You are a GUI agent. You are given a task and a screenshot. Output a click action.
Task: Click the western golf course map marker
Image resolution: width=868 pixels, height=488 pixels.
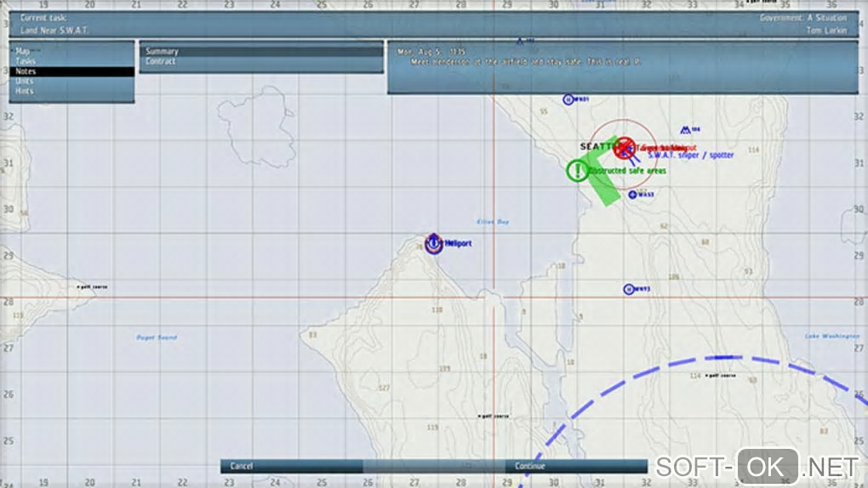pos(93,287)
